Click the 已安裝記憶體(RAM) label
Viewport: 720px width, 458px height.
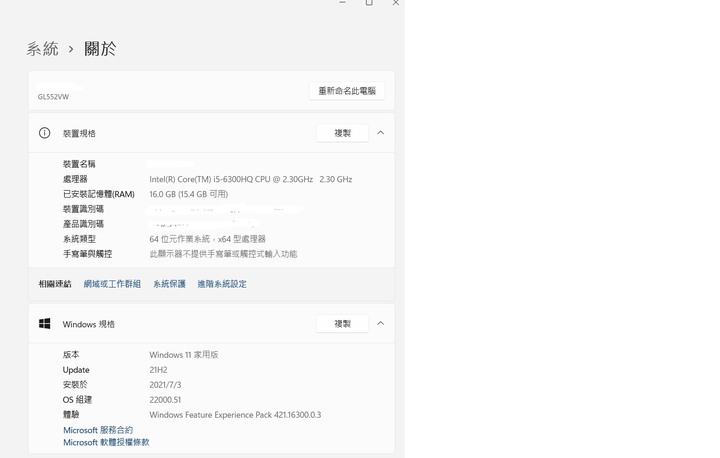click(99, 194)
